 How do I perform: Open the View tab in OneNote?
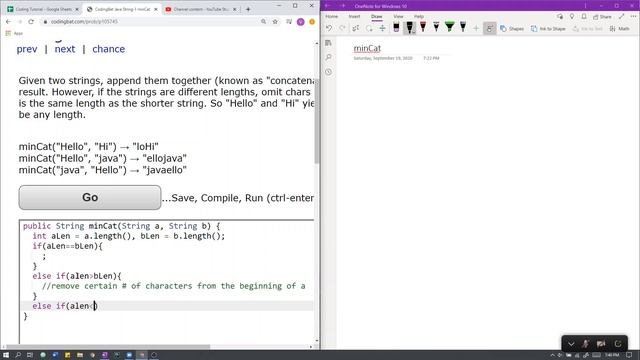398,16
